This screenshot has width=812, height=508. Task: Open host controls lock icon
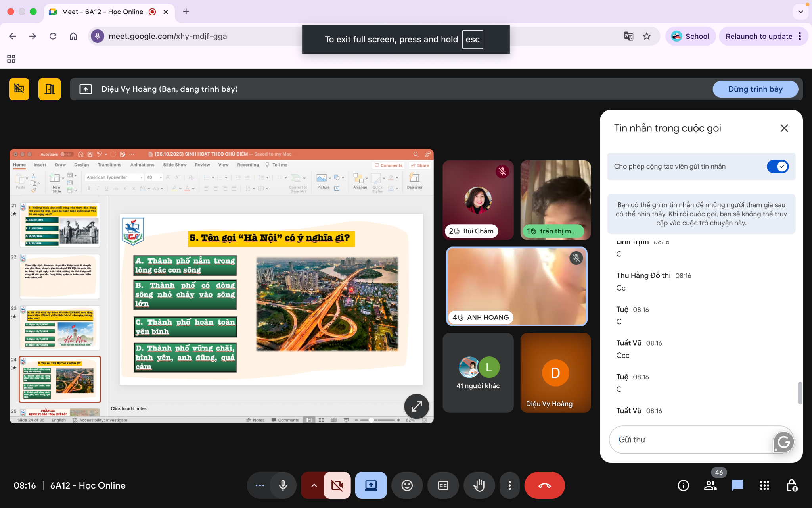(x=791, y=485)
